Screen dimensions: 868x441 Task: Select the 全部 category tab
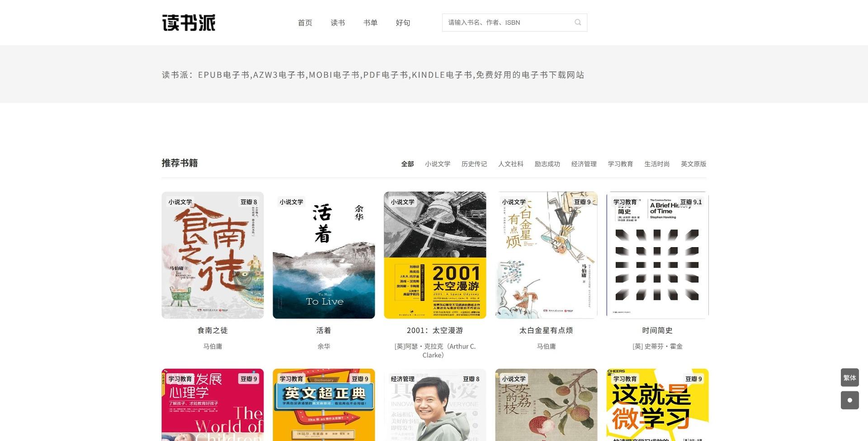407,164
